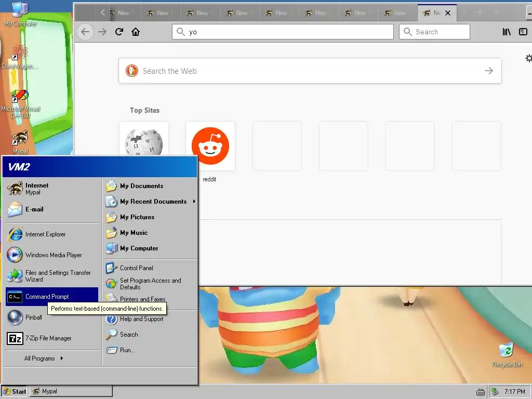The width and height of the screenshot is (532, 399).
Task: Select the DataWagon desktop shortcut
Action: 20,57
